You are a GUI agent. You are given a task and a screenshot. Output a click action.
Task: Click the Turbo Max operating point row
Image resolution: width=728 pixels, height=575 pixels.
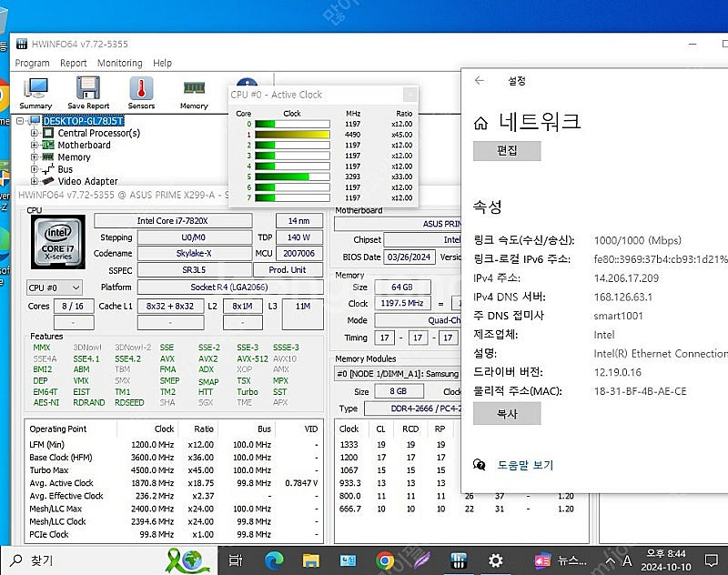(174, 470)
